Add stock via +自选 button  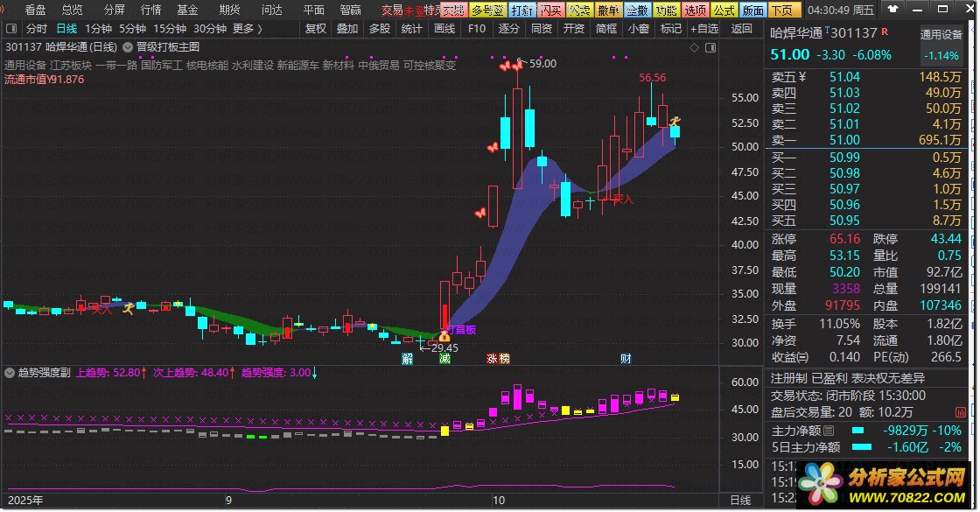[x=704, y=29]
